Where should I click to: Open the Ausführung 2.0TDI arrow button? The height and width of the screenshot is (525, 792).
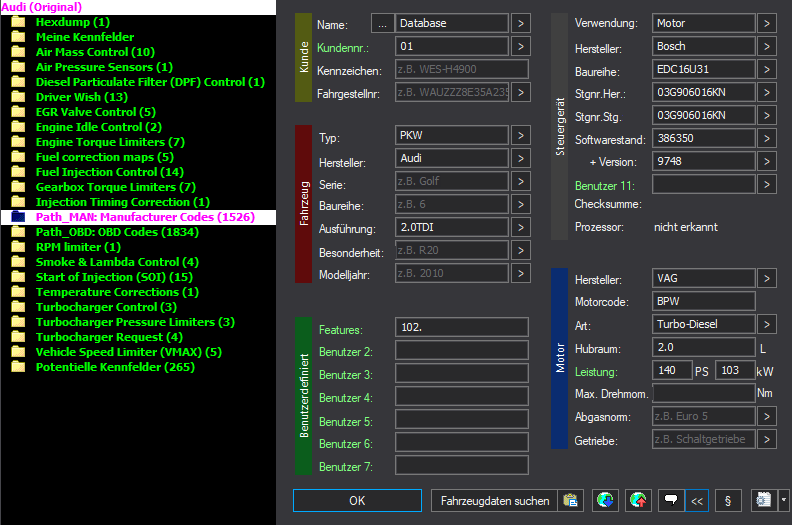pos(521,227)
